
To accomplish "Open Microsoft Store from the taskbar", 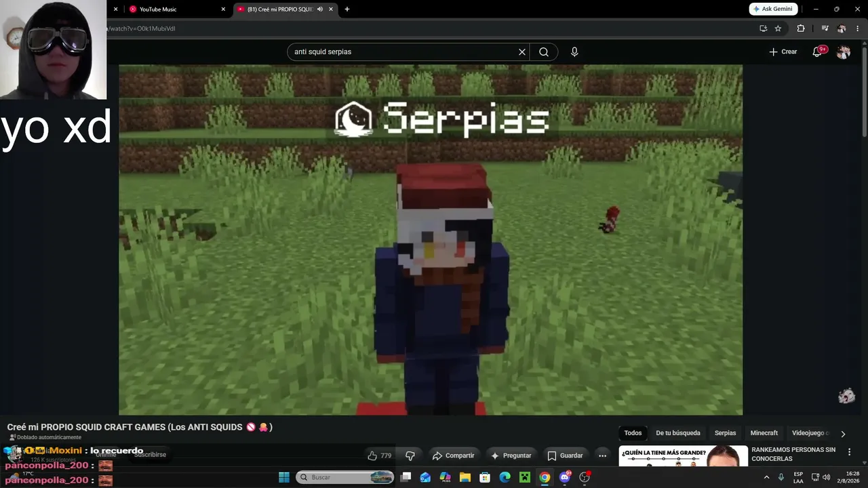I will (485, 477).
